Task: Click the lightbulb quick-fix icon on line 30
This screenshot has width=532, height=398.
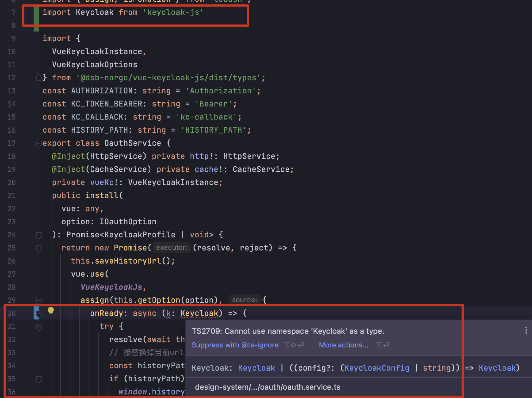Action: coord(51,311)
